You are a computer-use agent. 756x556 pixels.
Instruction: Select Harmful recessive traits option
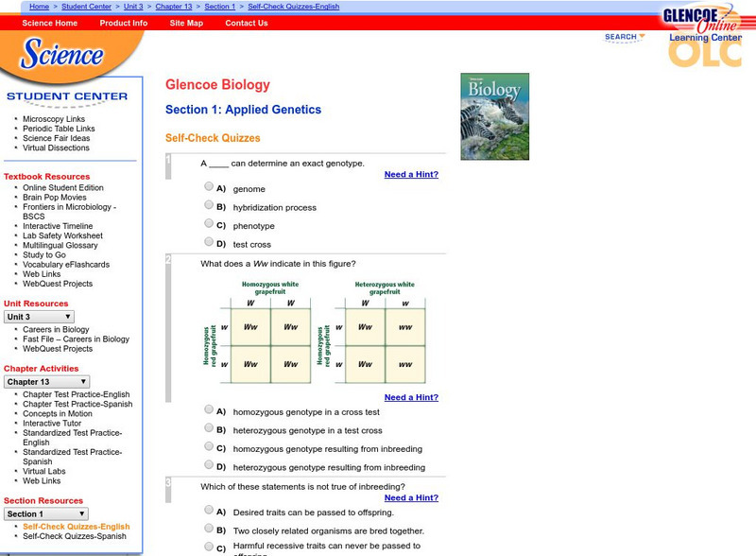[209, 546]
